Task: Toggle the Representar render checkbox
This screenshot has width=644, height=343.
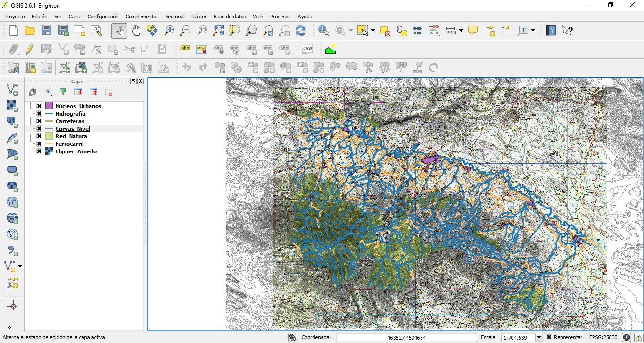Action: (549, 337)
